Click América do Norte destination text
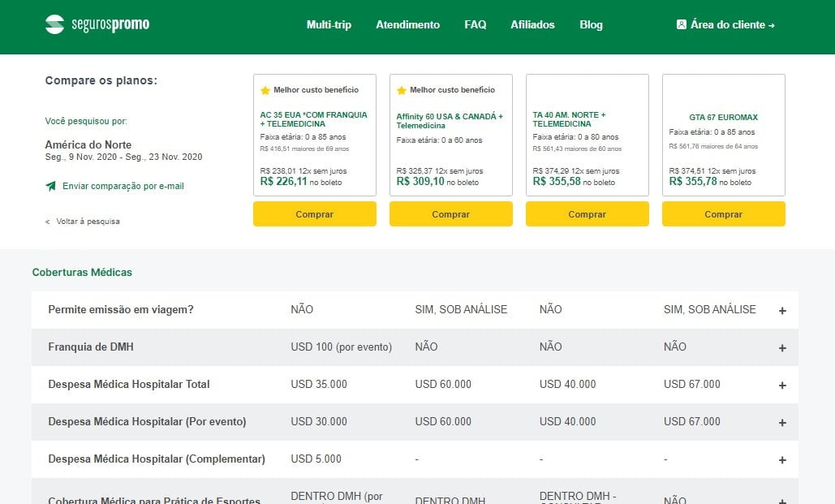This screenshot has width=835, height=504. point(88,145)
